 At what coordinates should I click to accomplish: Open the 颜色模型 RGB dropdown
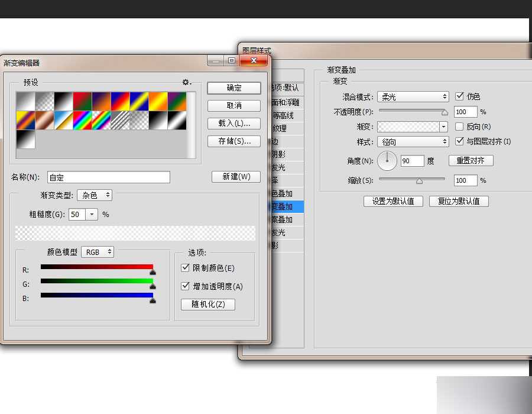(98, 252)
